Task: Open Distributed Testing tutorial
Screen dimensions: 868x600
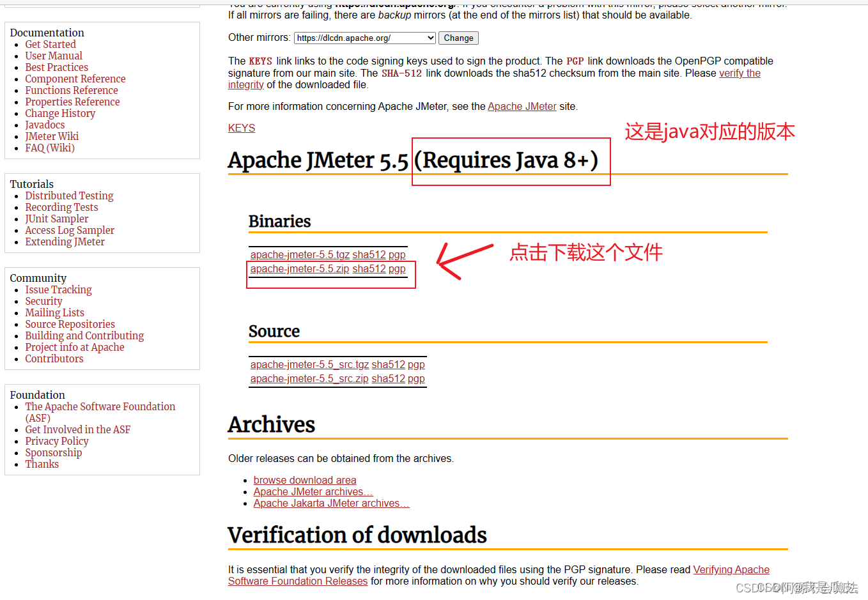Action: [69, 196]
